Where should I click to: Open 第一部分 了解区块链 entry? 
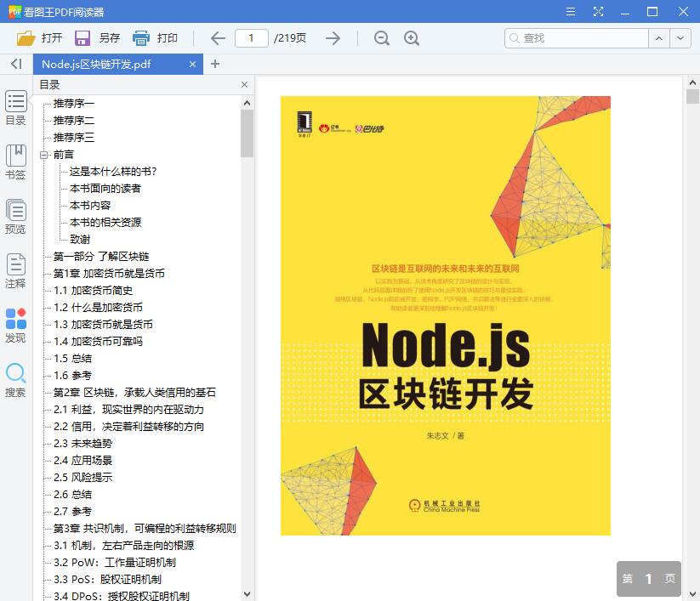tap(101, 257)
